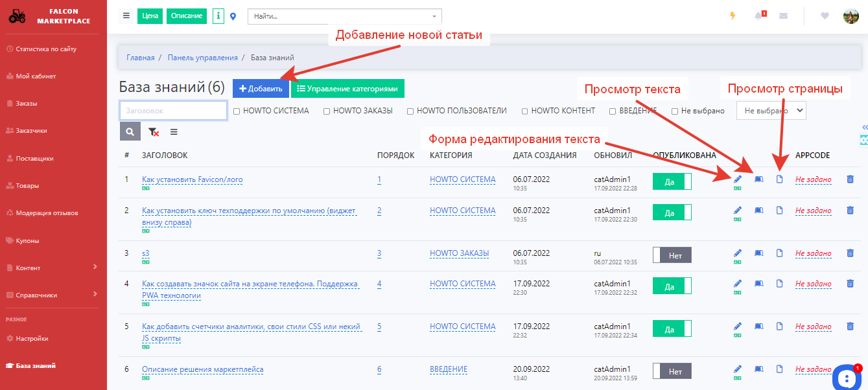This screenshot has width=868, height=390.
Task: Click the clear filter funnel icon
Action: tap(153, 132)
